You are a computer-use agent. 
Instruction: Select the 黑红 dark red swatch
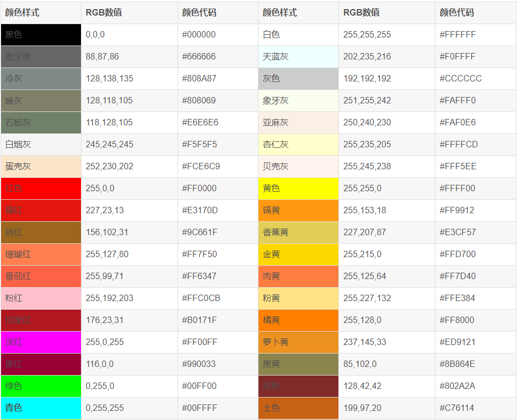click(x=41, y=364)
